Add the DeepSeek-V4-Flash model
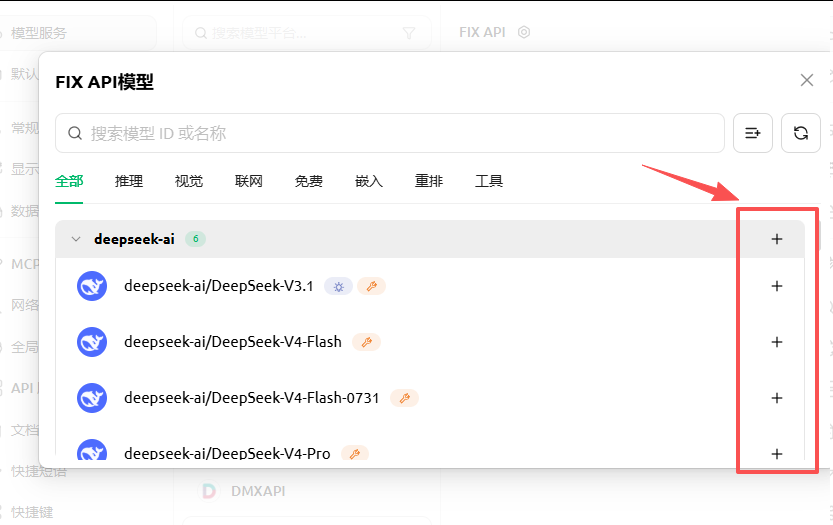Screen dimensions: 833x525 777,342
